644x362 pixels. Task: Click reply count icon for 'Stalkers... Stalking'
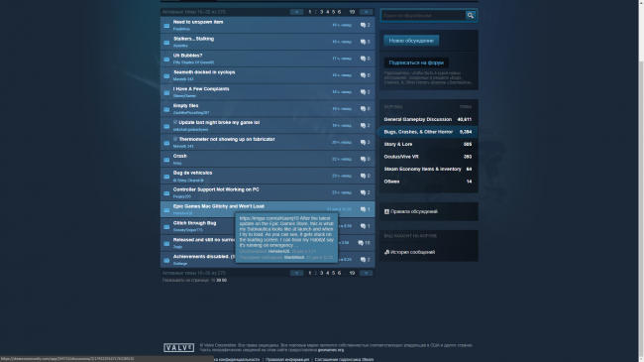(x=363, y=42)
